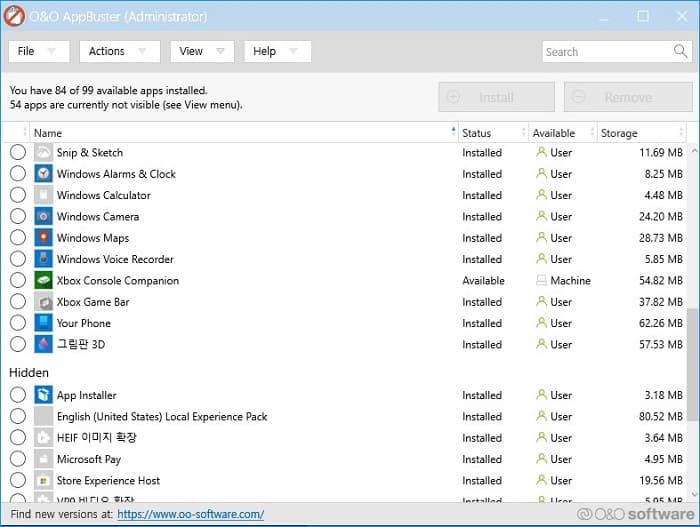Click user icon in Microsoft Pay row
Viewport: 700px width, 527px height.
coord(541,459)
